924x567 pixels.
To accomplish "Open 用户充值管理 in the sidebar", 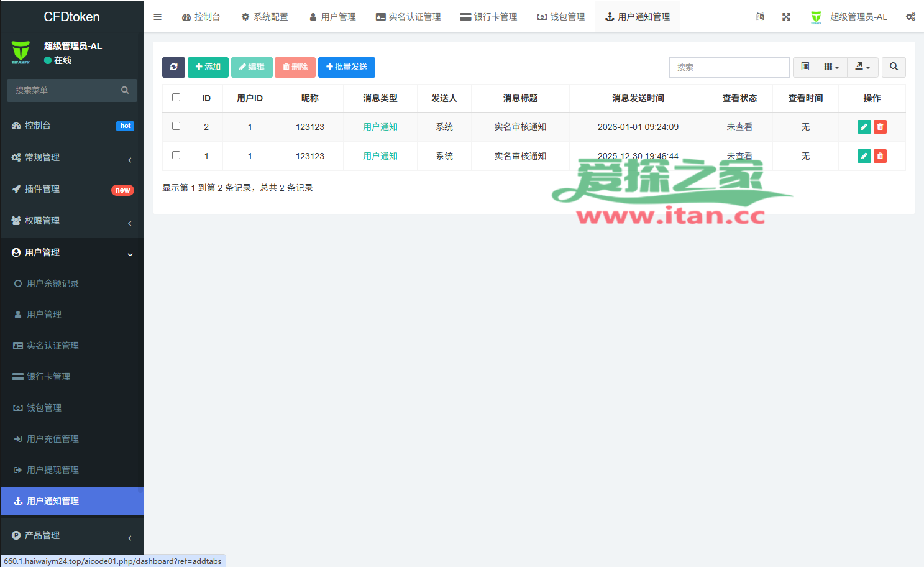I will [53, 439].
